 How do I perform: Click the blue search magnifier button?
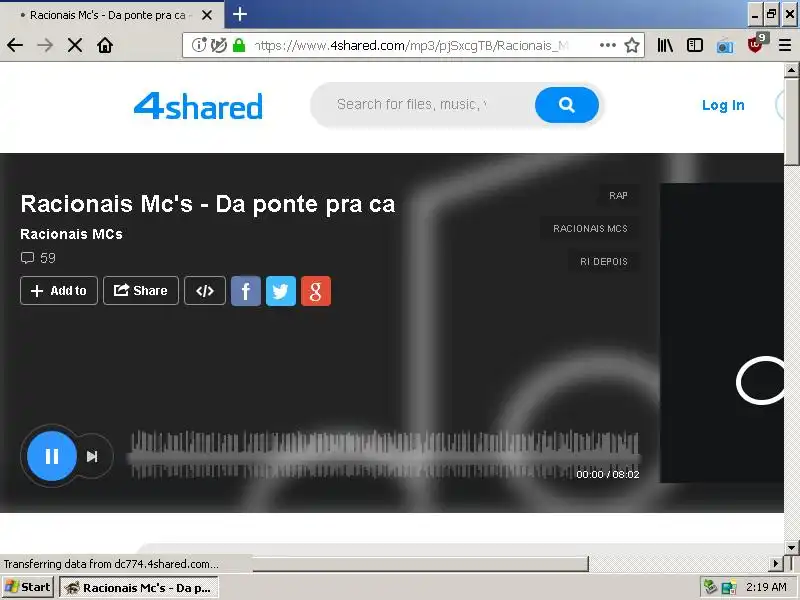[x=567, y=105]
